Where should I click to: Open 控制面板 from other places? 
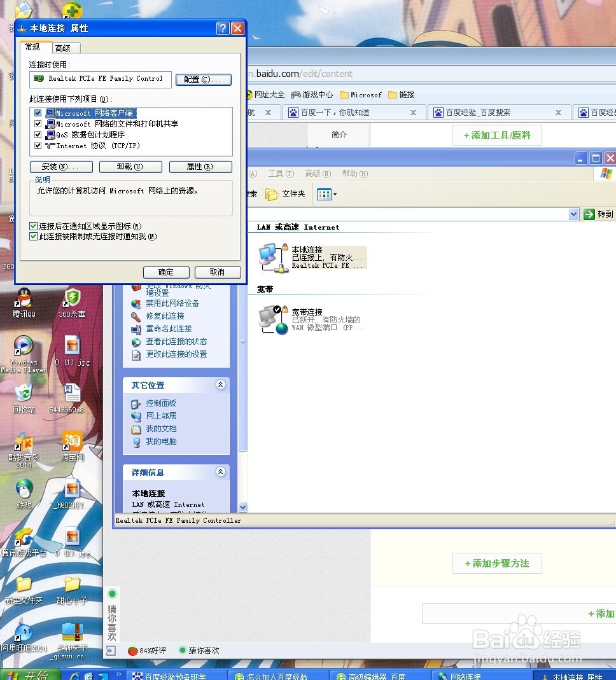[161, 403]
